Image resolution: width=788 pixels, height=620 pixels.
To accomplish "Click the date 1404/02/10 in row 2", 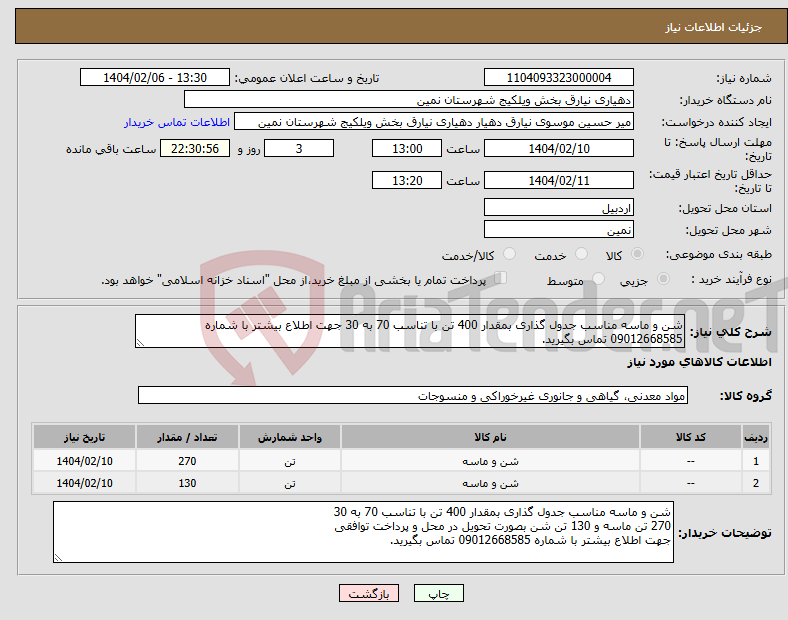I will (x=84, y=483).
